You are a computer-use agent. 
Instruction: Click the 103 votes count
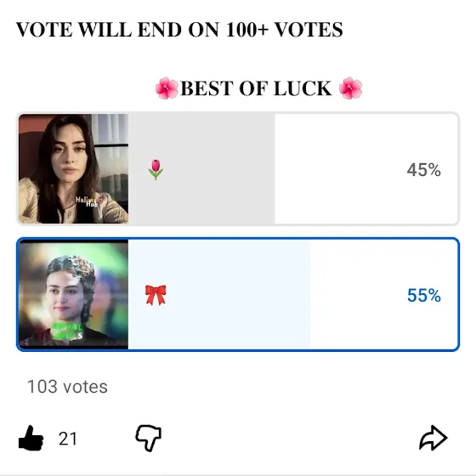[67, 387]
